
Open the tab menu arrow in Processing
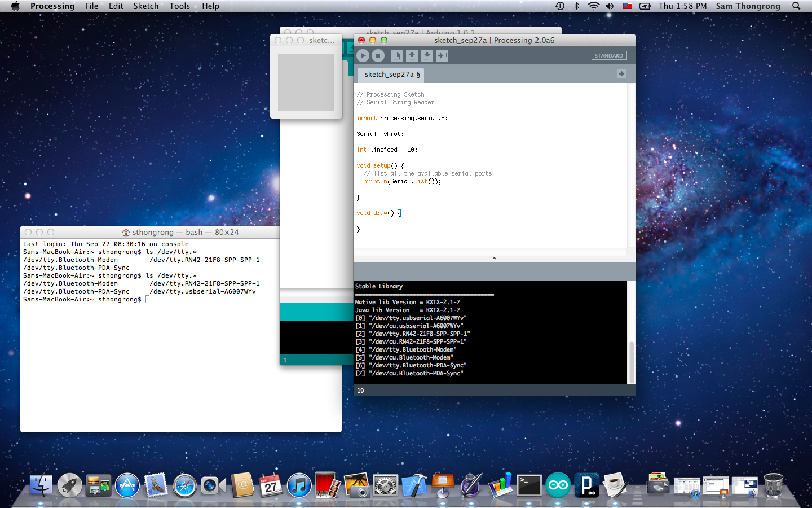[x=621, y=74]
